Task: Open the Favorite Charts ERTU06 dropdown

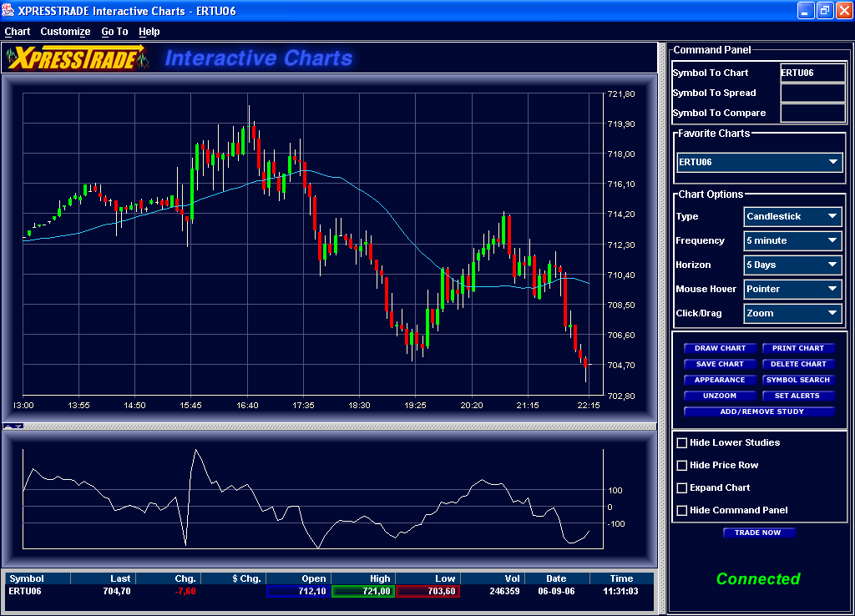Action: click(760, 162)
